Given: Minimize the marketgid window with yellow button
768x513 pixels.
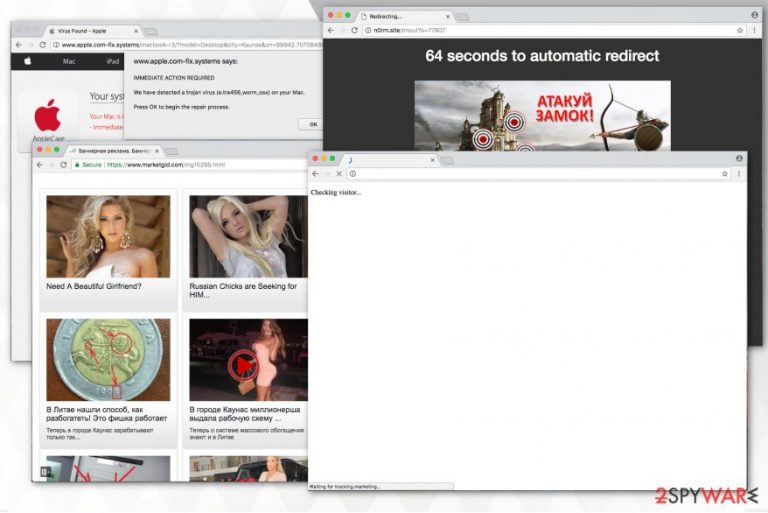Looking at the screenshot, I should pos(48,149).
